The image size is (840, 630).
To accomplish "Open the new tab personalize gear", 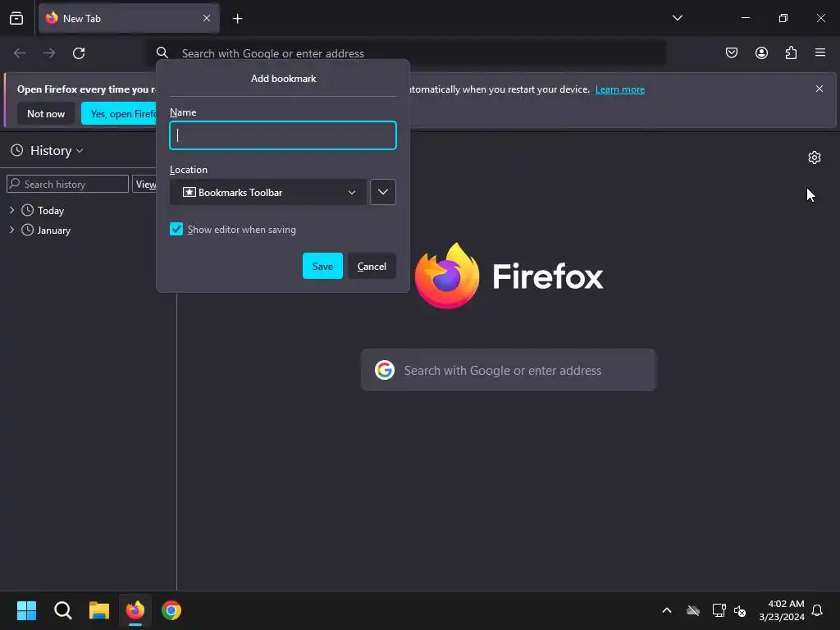I will (x=815, y=157).
